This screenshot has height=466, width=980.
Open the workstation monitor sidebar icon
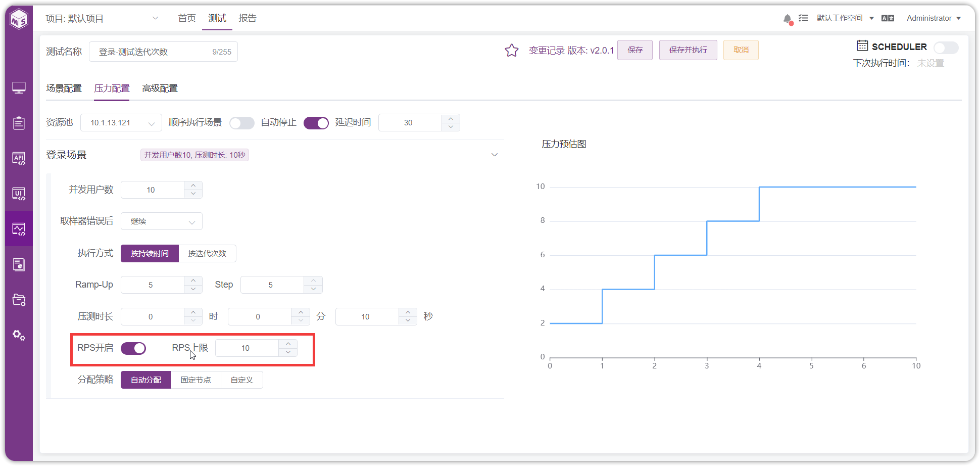(x=19, y=88)
